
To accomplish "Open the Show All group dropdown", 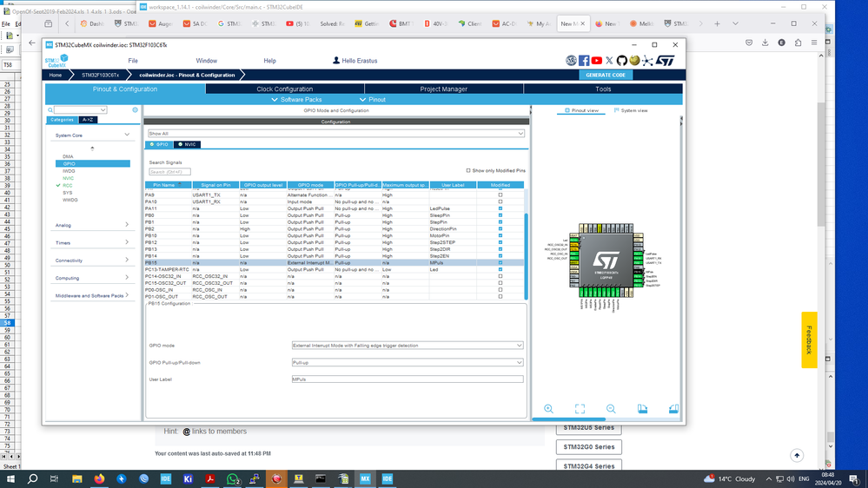I will click(335, 134).
